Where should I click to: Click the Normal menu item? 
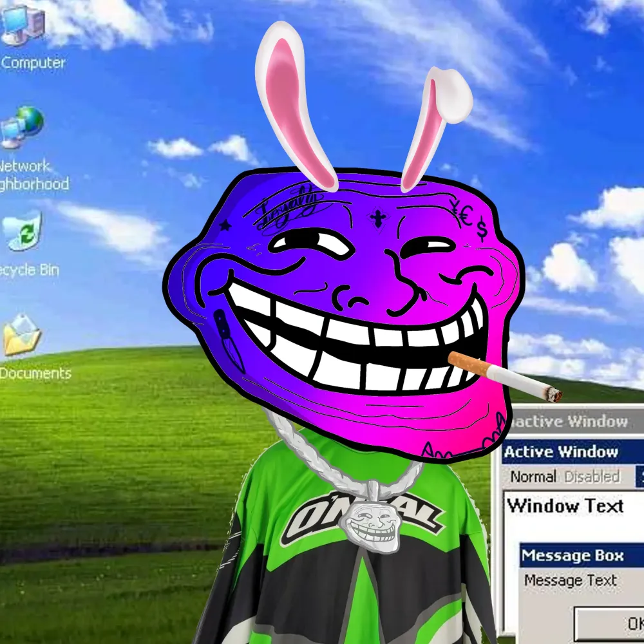coord(533,477)
